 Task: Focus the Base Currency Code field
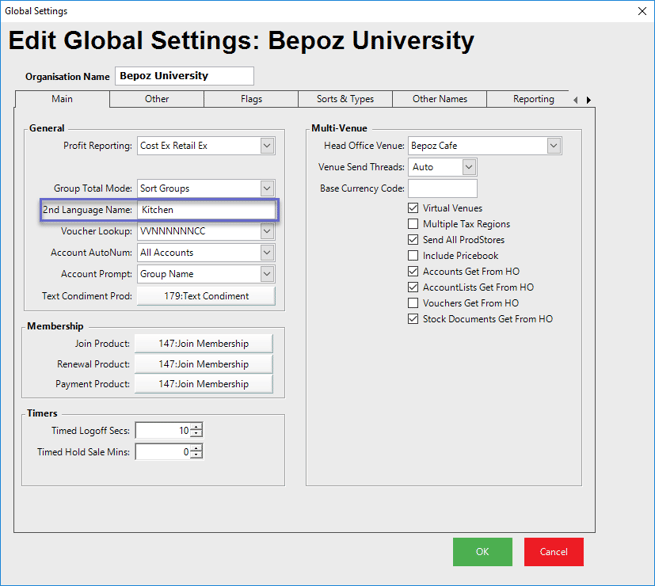[442, 188]
